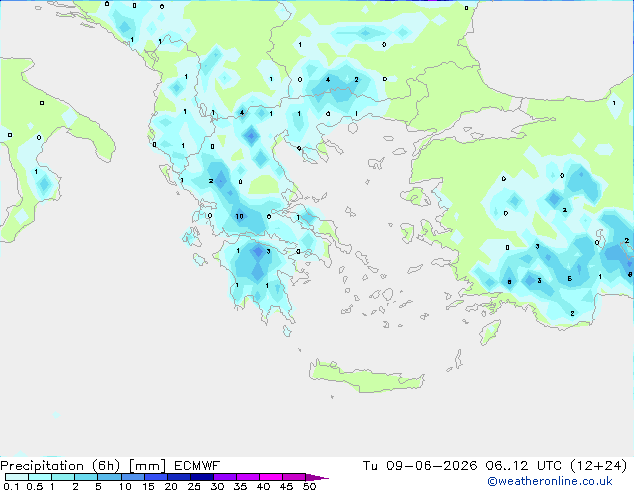Click the '45' legend scale label
The height and width of the screenshot is (490, 634).
pyautogui.click(x=286, y=486)
